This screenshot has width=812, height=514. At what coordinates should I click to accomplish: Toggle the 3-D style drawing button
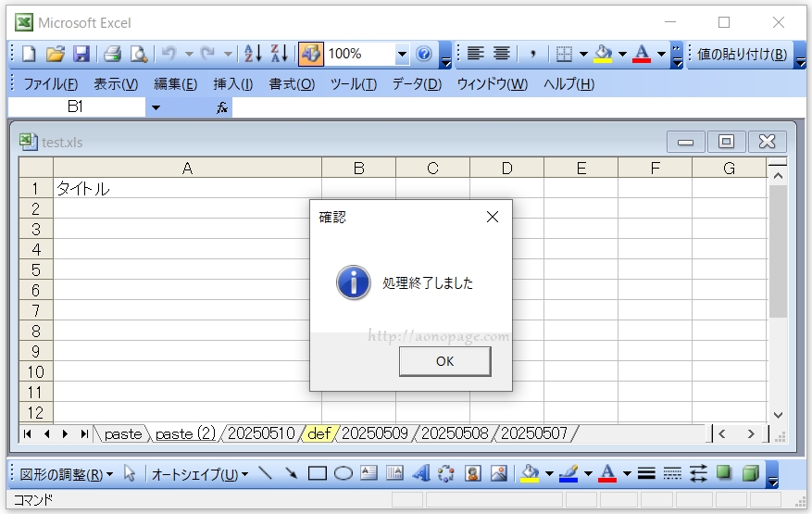[749, 473]
